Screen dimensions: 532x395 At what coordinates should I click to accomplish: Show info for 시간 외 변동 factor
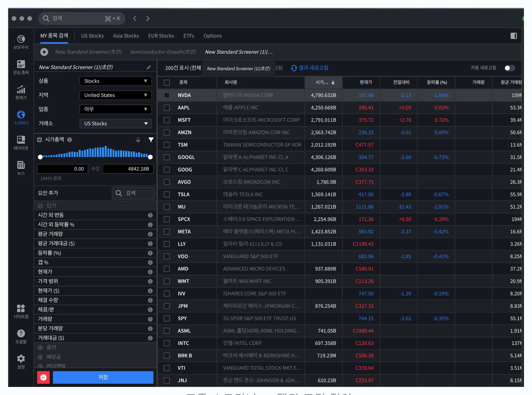tap(150, 215)
